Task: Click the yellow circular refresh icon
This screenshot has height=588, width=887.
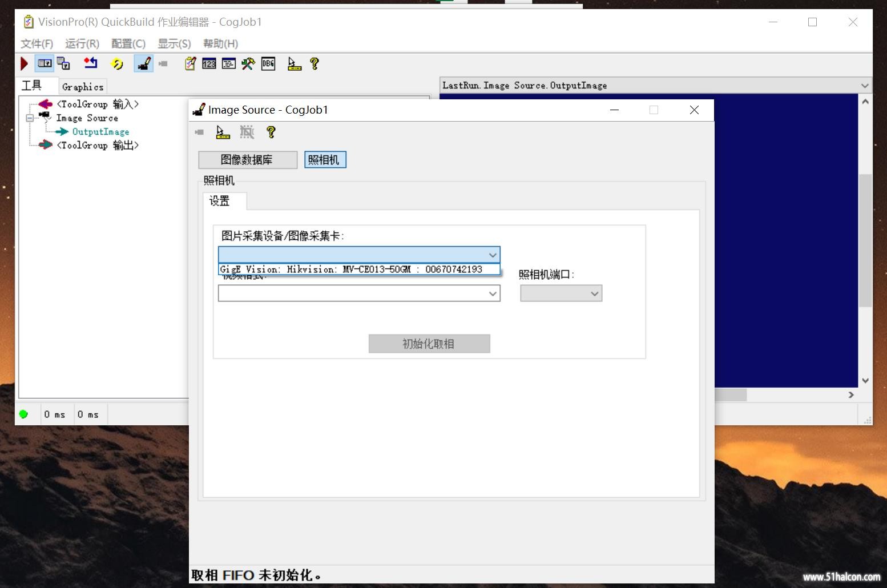Action: pos(118,64)
